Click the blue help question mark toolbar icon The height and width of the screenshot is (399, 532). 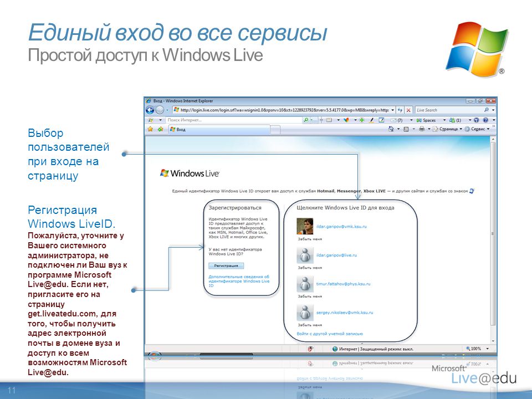point(485,120)
